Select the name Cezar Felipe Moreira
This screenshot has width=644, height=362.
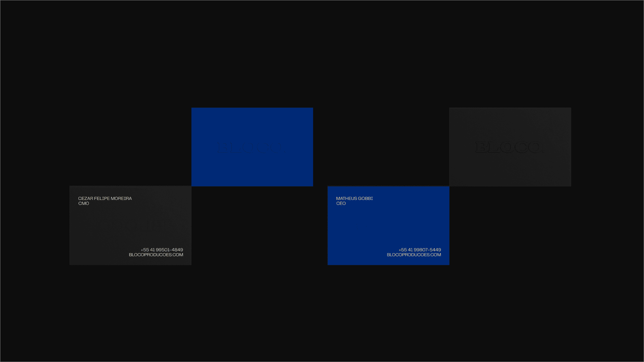coord(105,199)
